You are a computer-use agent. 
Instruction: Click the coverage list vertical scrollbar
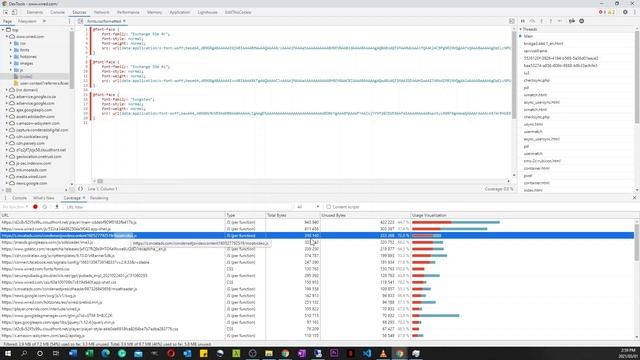click(x=637, y=242)
